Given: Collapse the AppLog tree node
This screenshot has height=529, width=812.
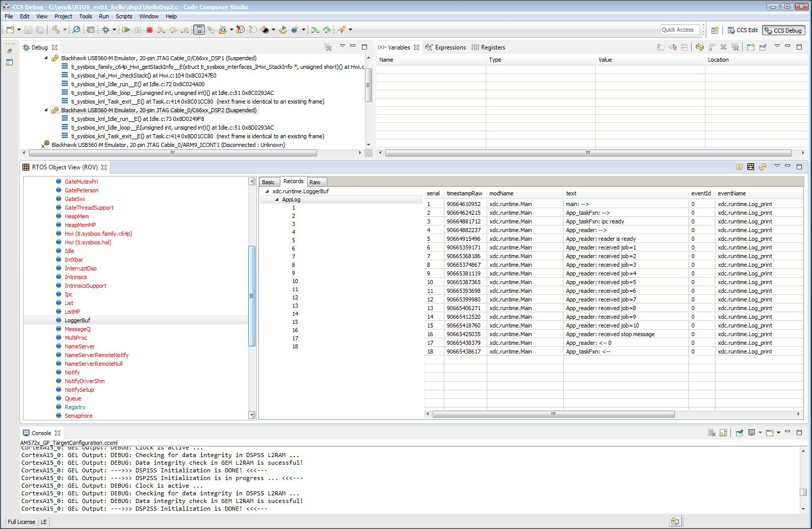Looking at the screenshot, I should tap(277, 200).
